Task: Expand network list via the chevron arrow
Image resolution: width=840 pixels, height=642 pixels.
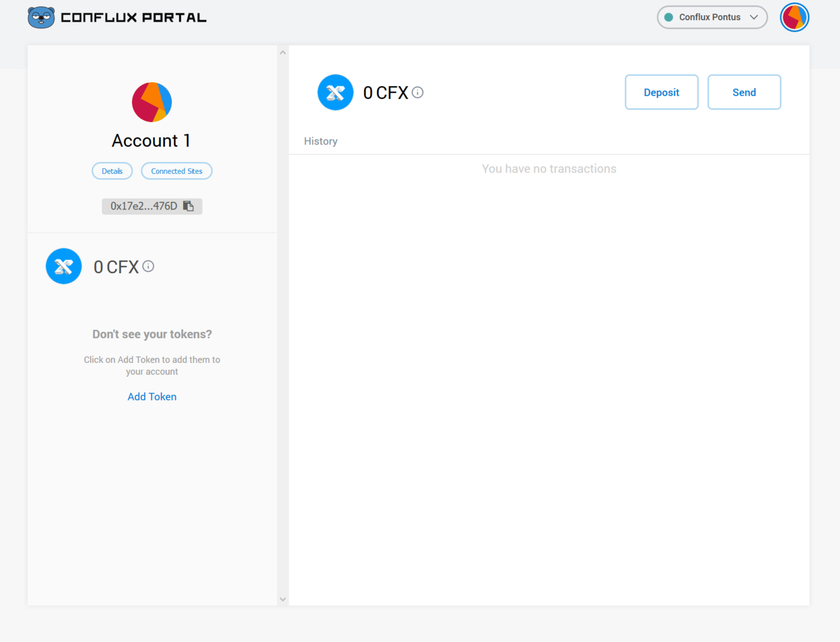Action: pos(754,17)
